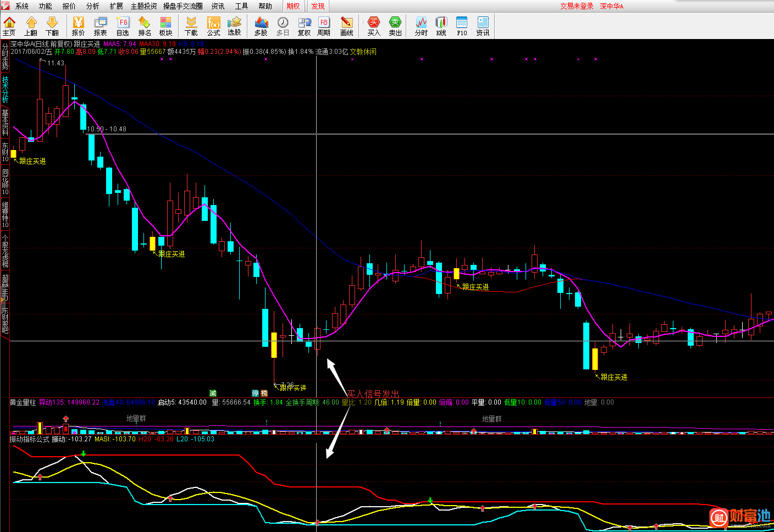
Task: Open the 主题投资 menu
Action: [x=143, y=6]
